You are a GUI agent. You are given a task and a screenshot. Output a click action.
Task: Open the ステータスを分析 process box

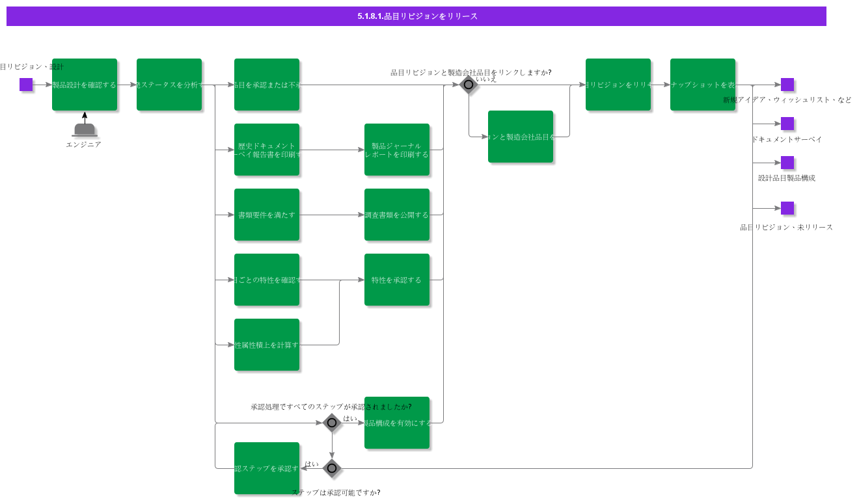[x=169, y=85]
